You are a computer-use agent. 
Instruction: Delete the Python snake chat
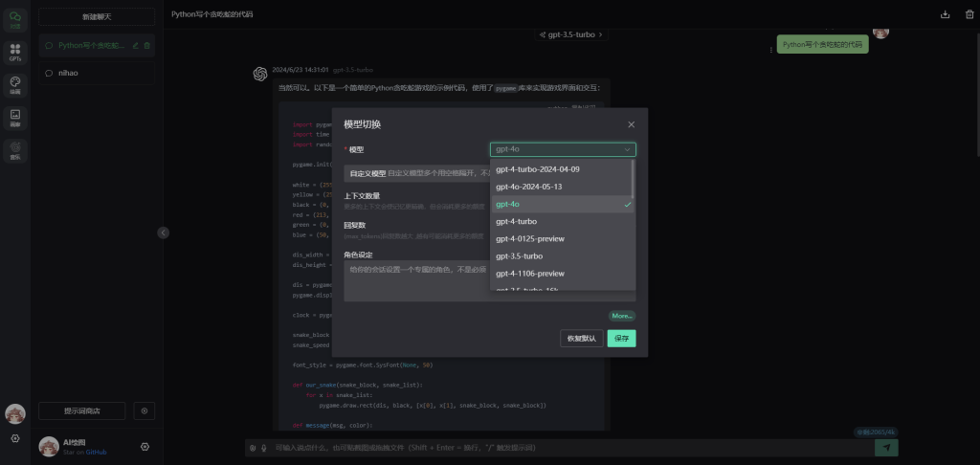click(x=146, y=46)
